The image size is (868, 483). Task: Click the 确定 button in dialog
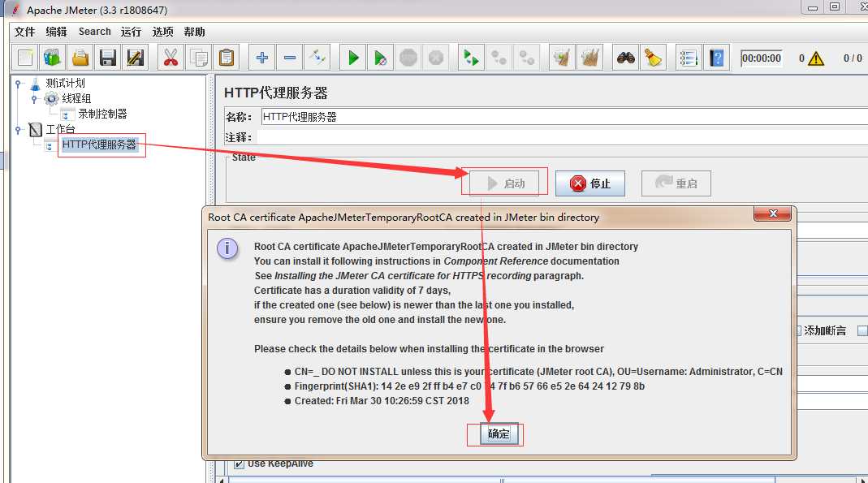click(x=499, y=433)
